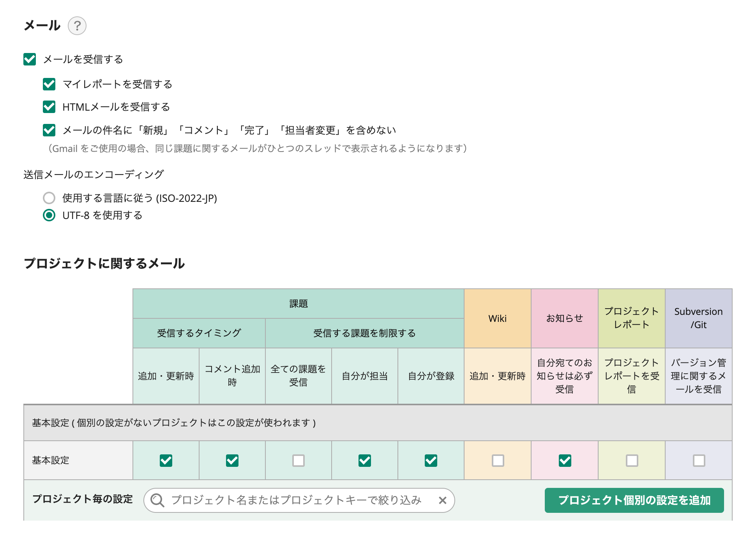Image resolution: width=756 pixels, height=544 pixels.
Task: Focus the プロジェクト名またはプロジェクトキーで絞り込み field
Action: coord(299,500)
